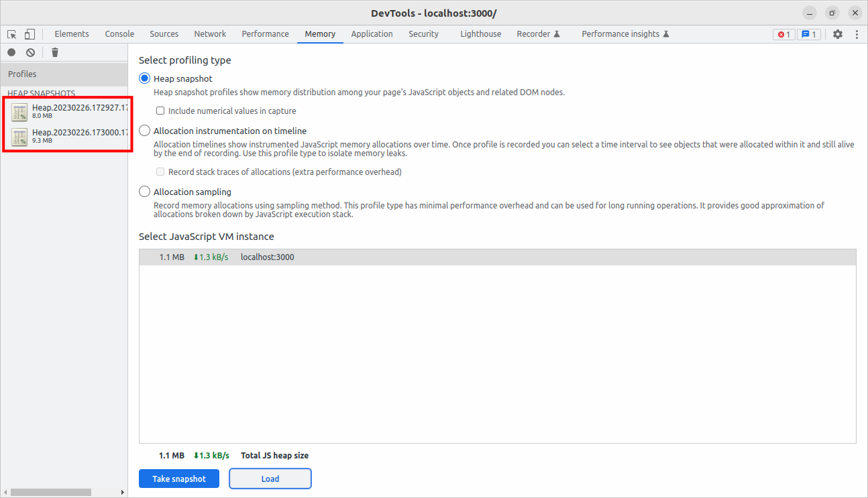
Task: Minimize the DevTools window
Action: (810, 13)
